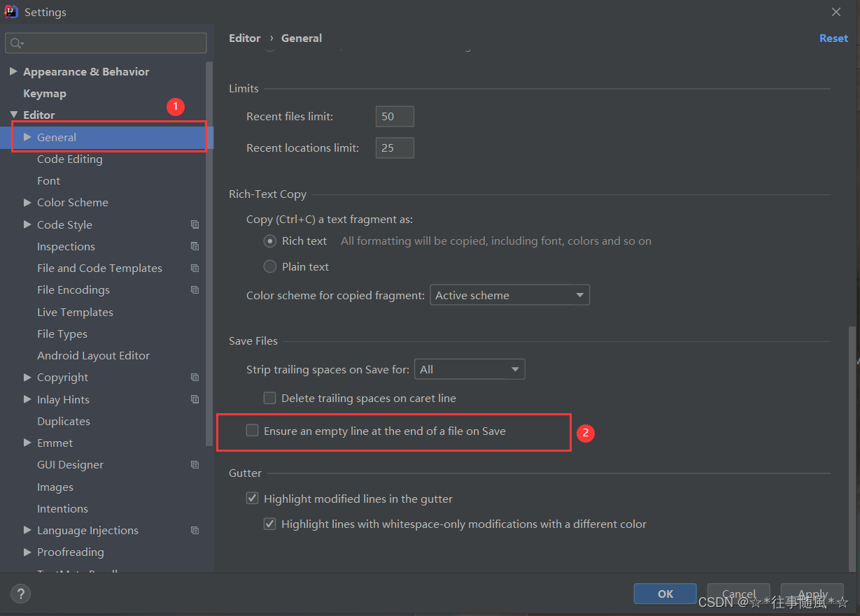Expand the Inlay Hints node arrow
This screenshot has width=860, height=616.
pos(27,399)
